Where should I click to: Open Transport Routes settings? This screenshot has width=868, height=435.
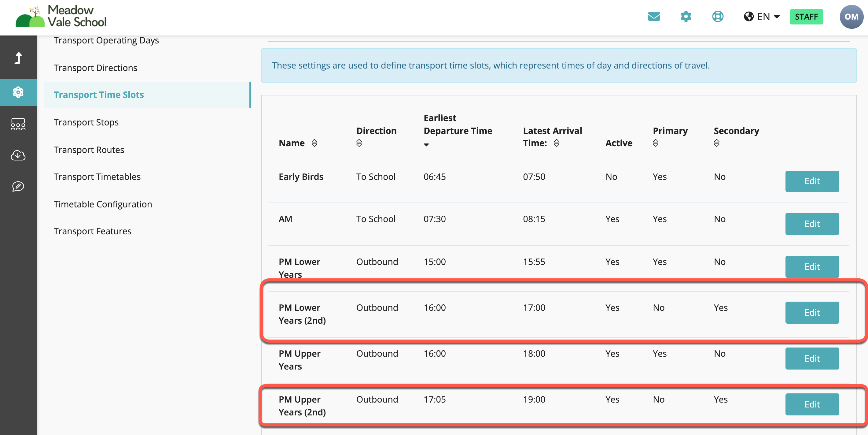(89, 150)
